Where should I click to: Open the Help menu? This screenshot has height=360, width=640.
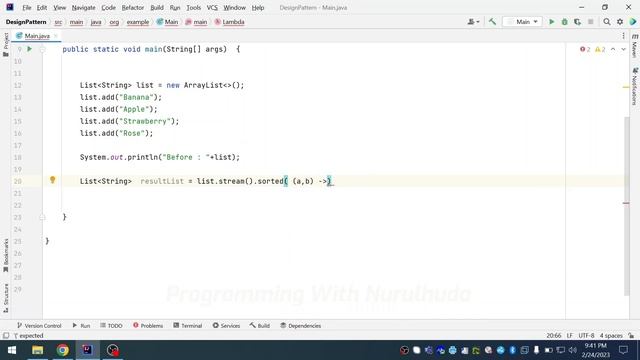pos(258,8)
